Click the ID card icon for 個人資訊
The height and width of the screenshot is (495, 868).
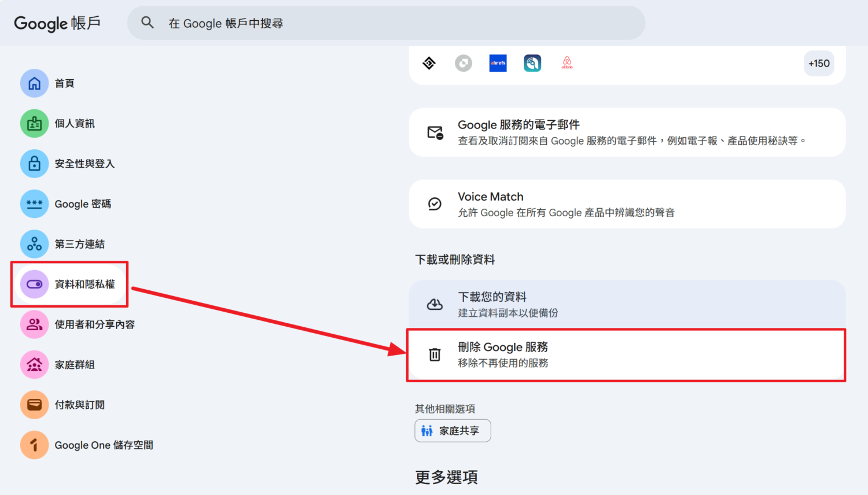35,123
